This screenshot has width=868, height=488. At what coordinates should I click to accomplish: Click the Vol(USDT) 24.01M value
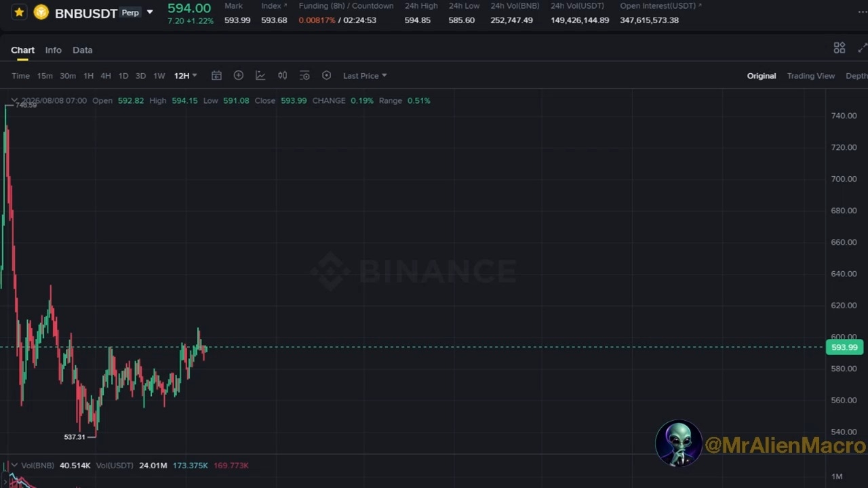153,466
